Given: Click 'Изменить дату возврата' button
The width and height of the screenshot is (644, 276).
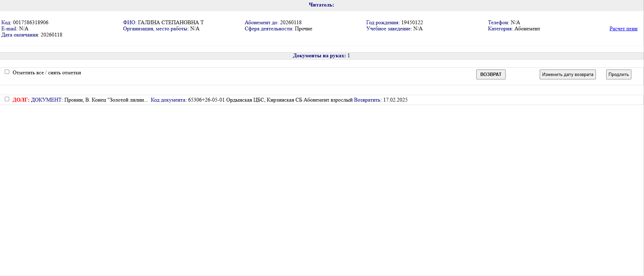Looking at the screenshot, I should [x=567, y=75].
